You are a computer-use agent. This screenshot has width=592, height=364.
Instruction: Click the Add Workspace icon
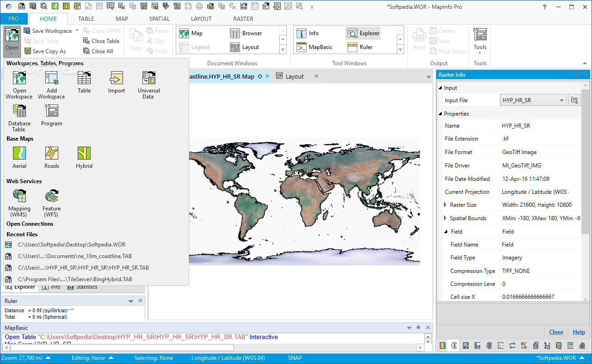pos(51,79)
